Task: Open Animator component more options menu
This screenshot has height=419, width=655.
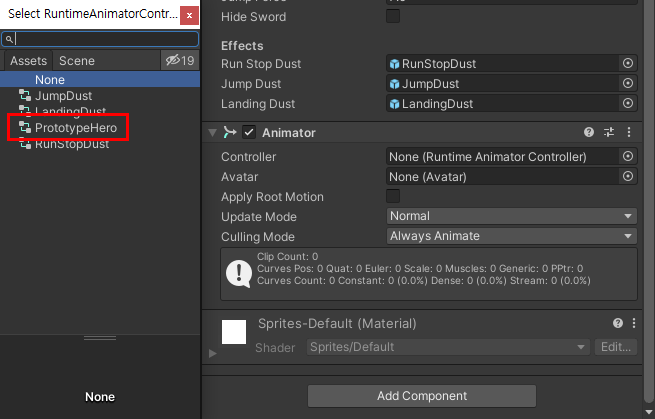Action: pyautogui.click(x=629, y=132)
